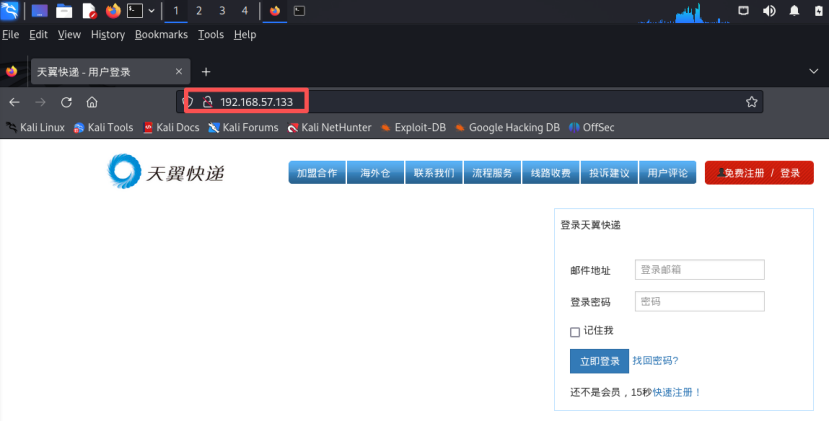829x422 pixels.
Task: Switch to workspace 3
Action: pyautogui.click(x=222, y=11)
